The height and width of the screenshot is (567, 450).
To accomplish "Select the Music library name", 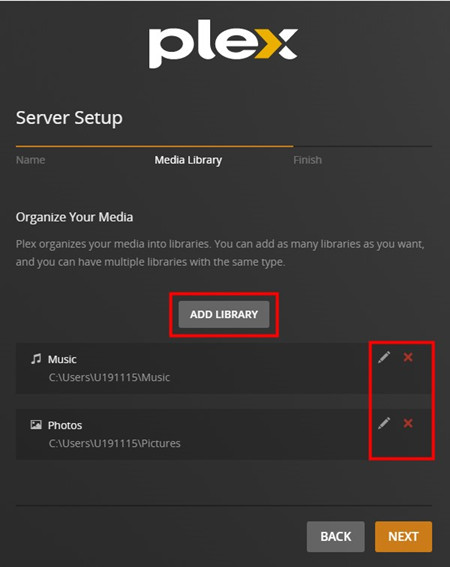I will pos(62,359).
